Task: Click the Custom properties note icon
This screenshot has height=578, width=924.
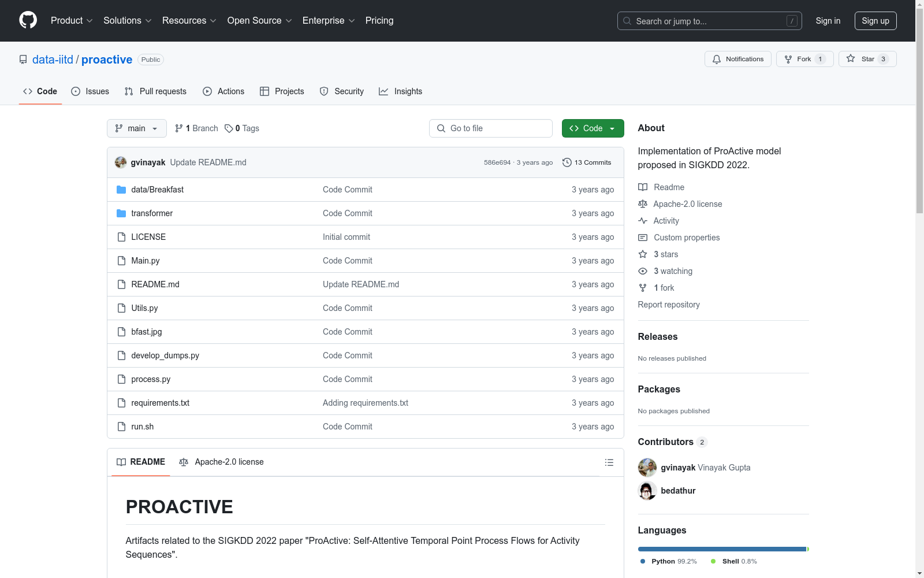Action: click(643, 238)
